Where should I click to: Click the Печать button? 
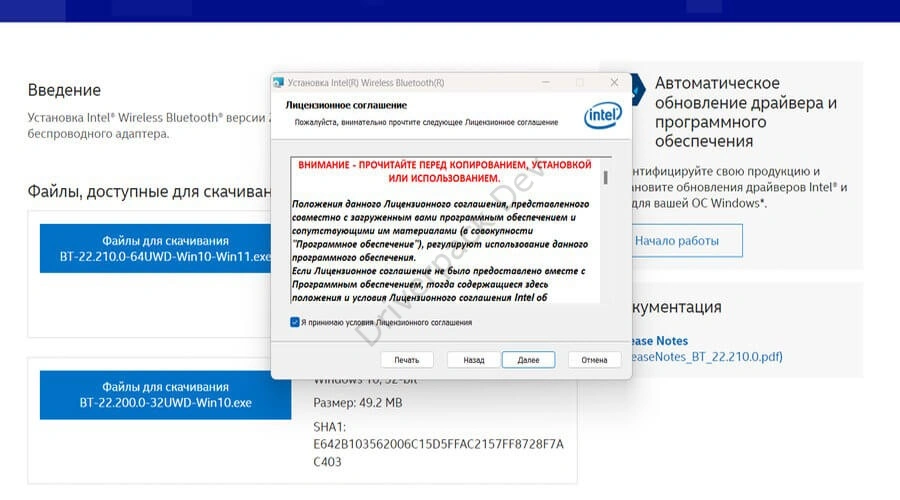pos(406,360)
